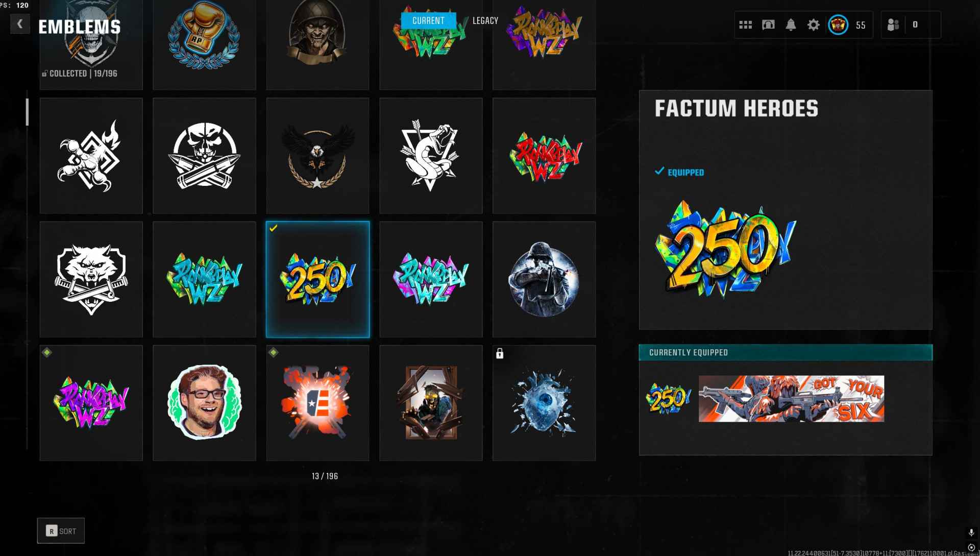Open the notifications bell icon

(x=791, y=25)
